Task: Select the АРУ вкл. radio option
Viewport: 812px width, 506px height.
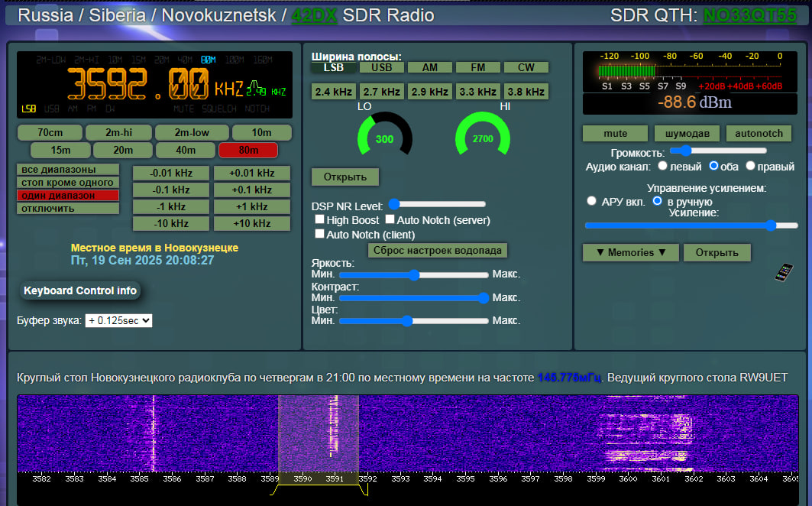Action: tap(591, 201)
